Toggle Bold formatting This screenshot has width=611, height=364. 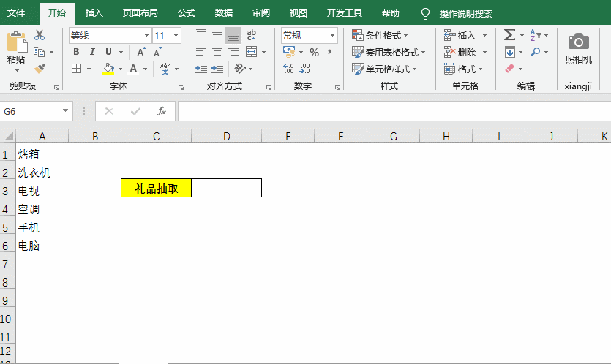pyautogui.click(x=77, y=52)
